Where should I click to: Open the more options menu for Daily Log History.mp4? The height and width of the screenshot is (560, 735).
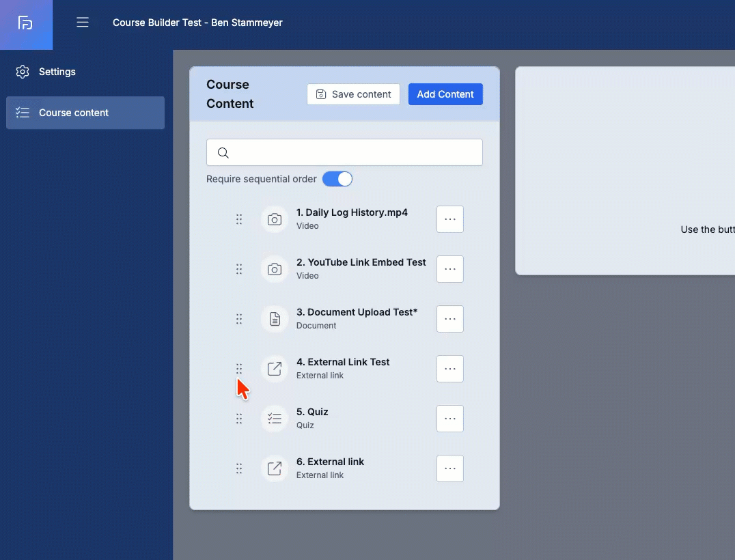450,219
